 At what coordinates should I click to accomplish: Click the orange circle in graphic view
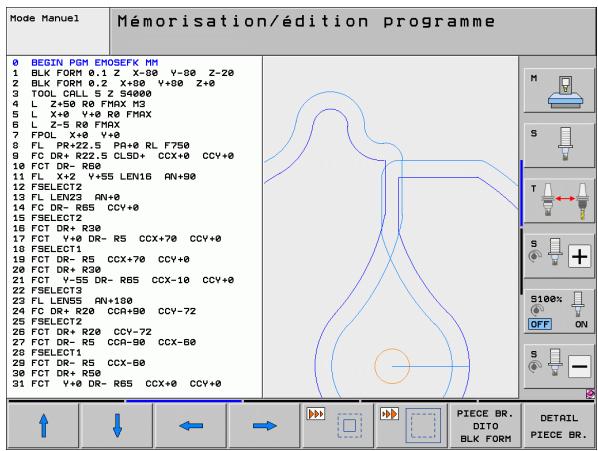[x=392, y=366]
